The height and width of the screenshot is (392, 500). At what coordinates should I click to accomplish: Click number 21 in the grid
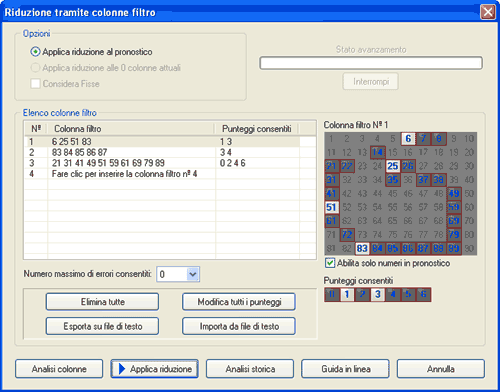331,166
